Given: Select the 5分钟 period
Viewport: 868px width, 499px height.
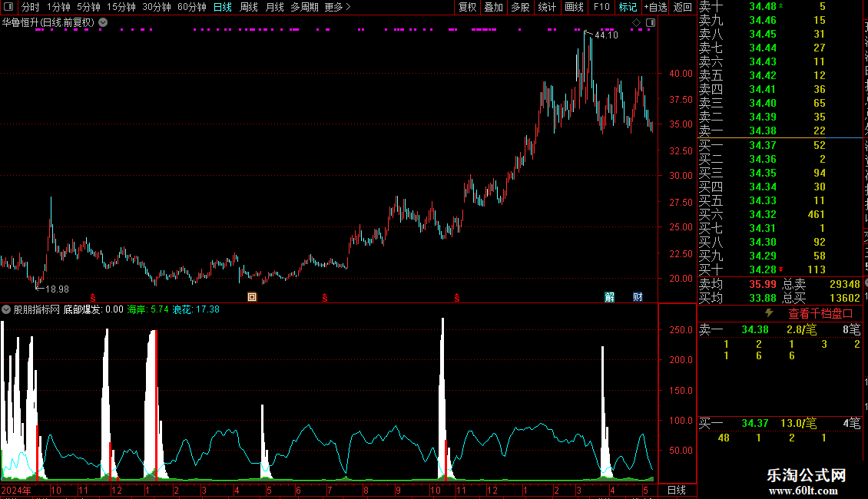Looking at the screenshot, I should [x=88, y=7].
